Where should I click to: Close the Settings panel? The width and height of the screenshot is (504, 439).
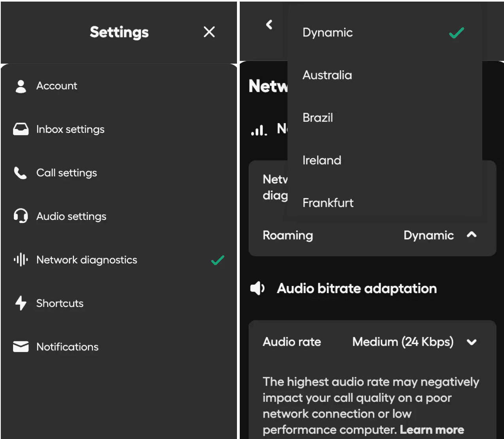[209, 32]
